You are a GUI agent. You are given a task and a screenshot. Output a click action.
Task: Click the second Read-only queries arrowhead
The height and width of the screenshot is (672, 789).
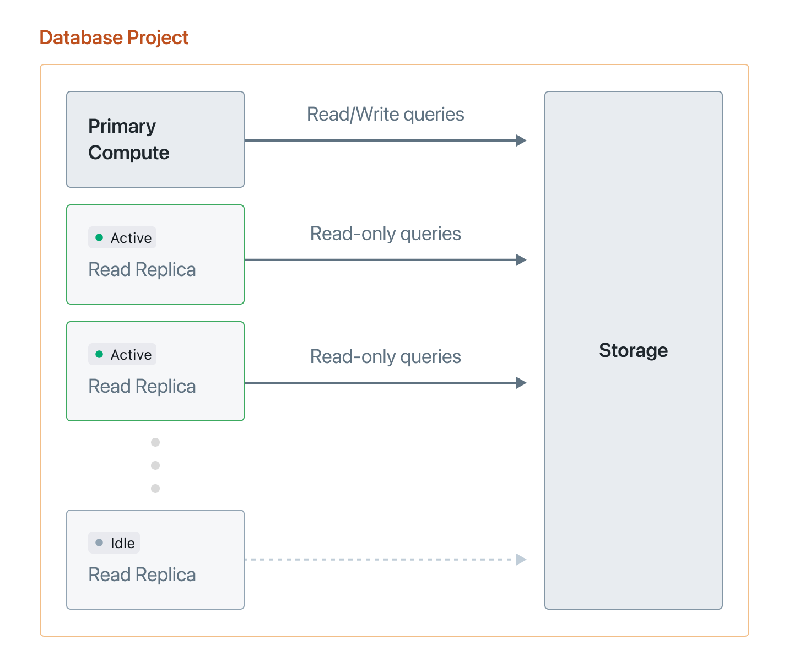[x=521, y=383]
